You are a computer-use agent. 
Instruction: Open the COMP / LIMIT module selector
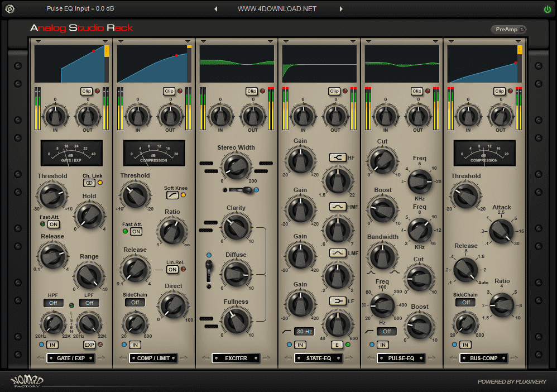point(153,358)
